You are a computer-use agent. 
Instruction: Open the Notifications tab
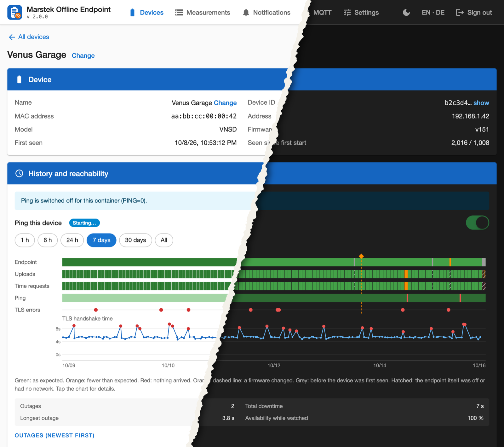(x=266, y=13)
